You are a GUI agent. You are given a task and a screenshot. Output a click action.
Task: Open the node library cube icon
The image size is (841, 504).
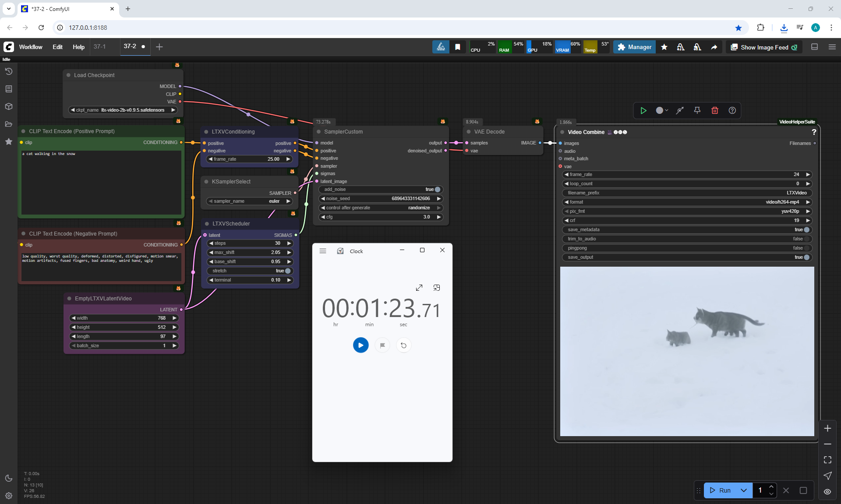coord(9,106)
